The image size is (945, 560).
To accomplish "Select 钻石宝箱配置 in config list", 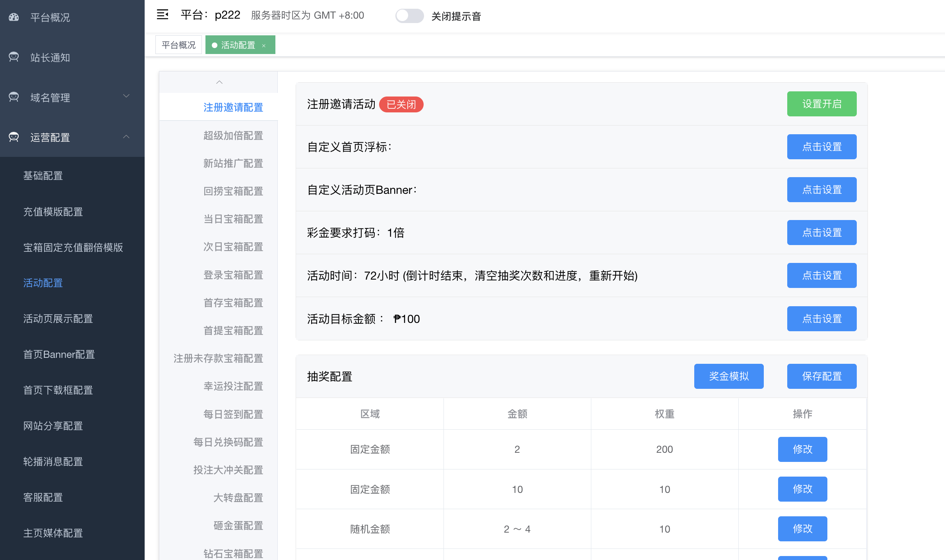I will coord(233,553).
